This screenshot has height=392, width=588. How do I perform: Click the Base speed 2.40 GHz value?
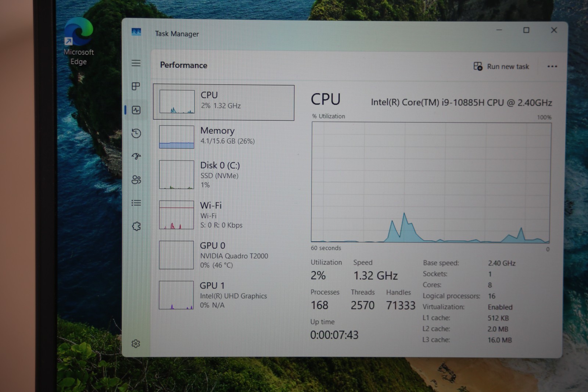click(502, 263)
